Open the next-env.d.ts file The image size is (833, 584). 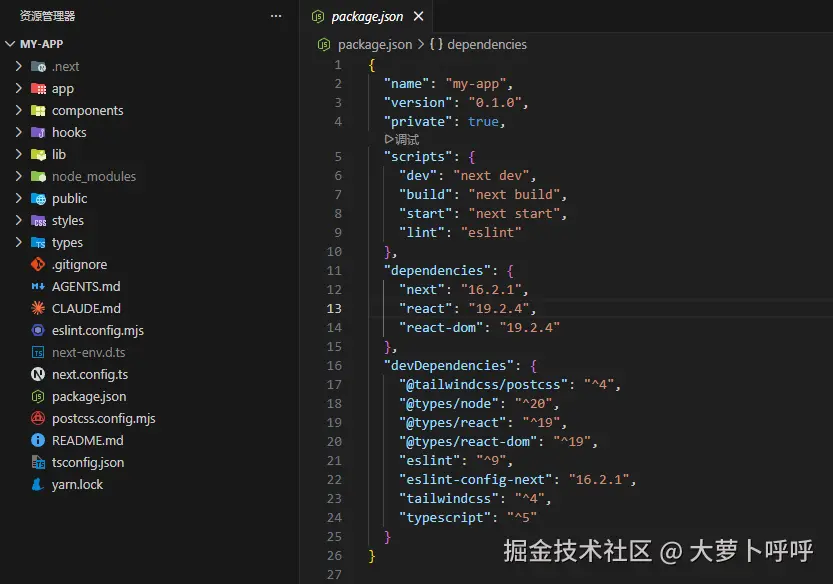pos(89,352)
